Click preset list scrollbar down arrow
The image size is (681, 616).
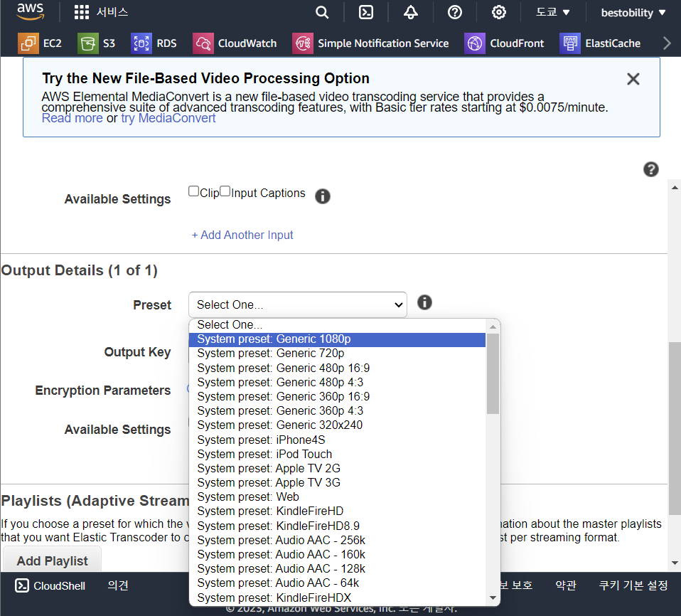coord(493,598)
